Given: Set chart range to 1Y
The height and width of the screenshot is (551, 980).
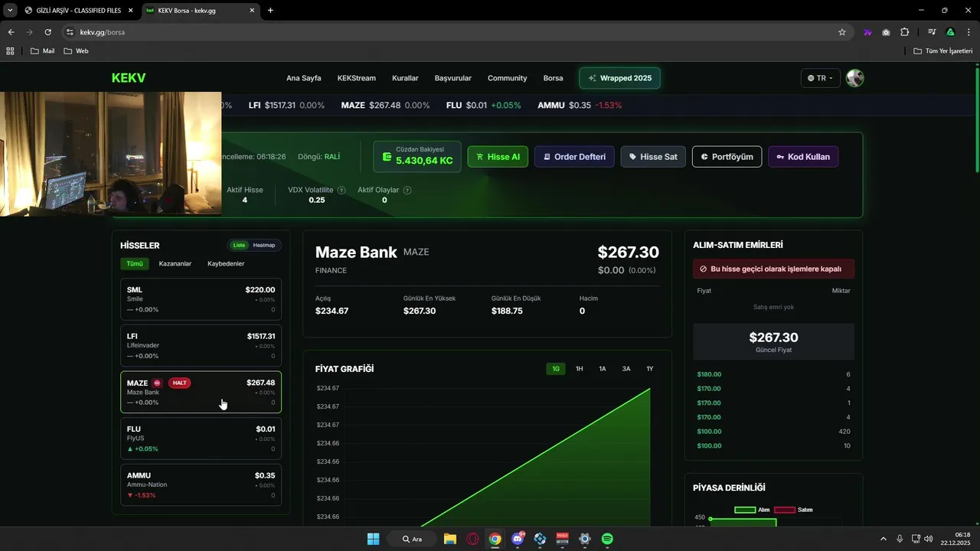Looking at the screenshot, I should (x=650, y=369).
